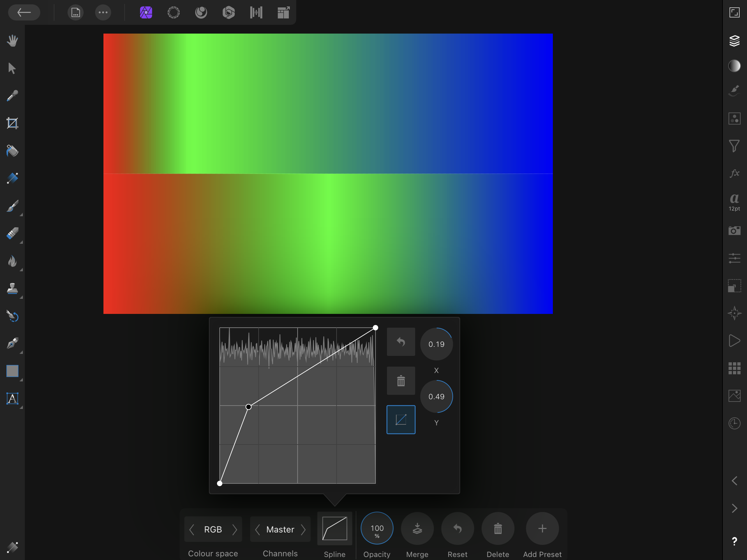Open the Layer Effects panel
747x560 pixels.
[x=735, y=174]
